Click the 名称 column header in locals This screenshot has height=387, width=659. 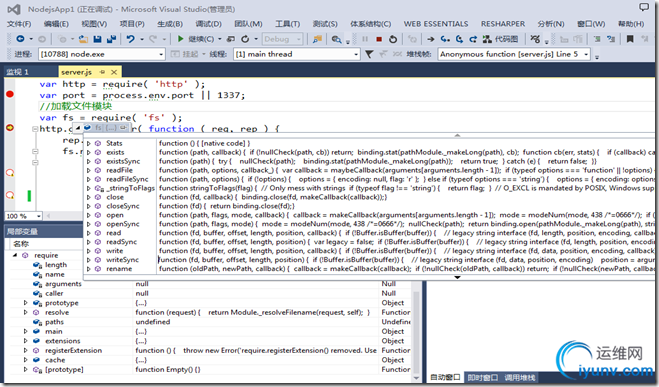[21, 244]
